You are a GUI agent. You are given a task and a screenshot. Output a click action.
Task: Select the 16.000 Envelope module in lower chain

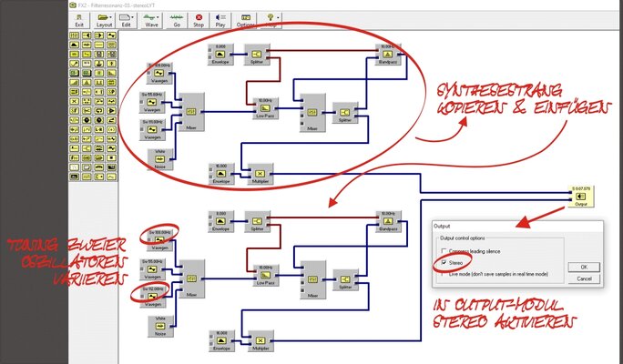click(x=221, y=341)
